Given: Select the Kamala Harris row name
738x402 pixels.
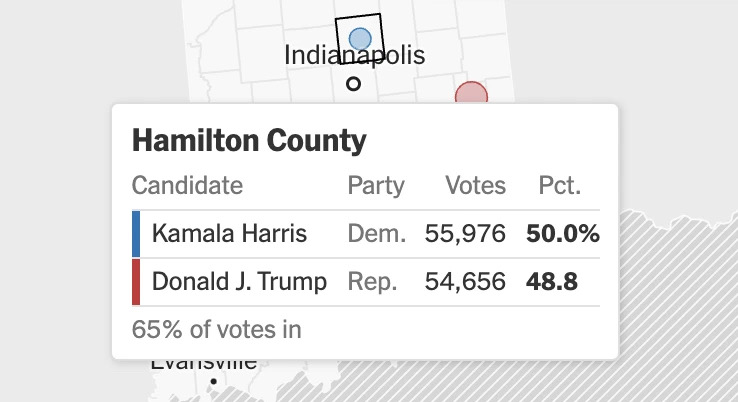Looking at the screenshot, I should coord(229,233).
